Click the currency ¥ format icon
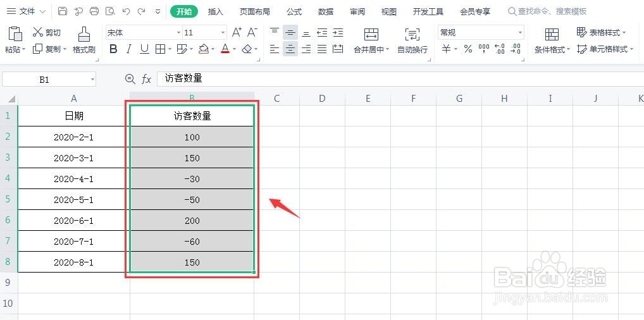The image size is (644, 320). click(447, 49)
